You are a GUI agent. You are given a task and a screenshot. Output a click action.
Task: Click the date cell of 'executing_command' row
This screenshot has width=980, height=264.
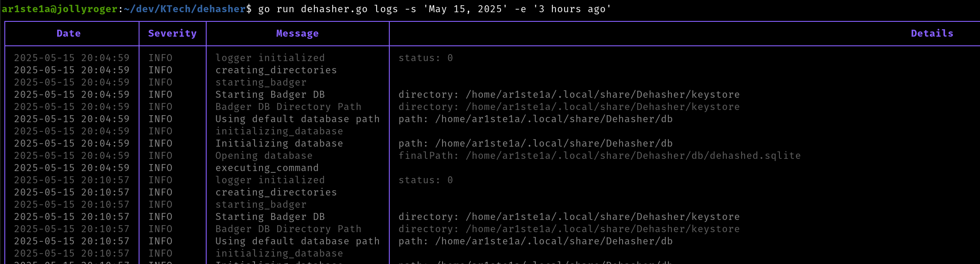click(71, 168)
